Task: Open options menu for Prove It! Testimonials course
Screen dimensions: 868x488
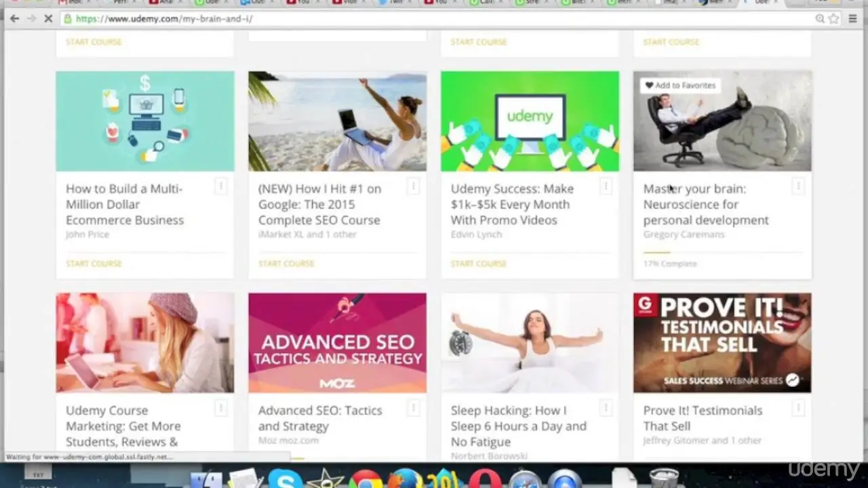Action: tap(798, 407)
